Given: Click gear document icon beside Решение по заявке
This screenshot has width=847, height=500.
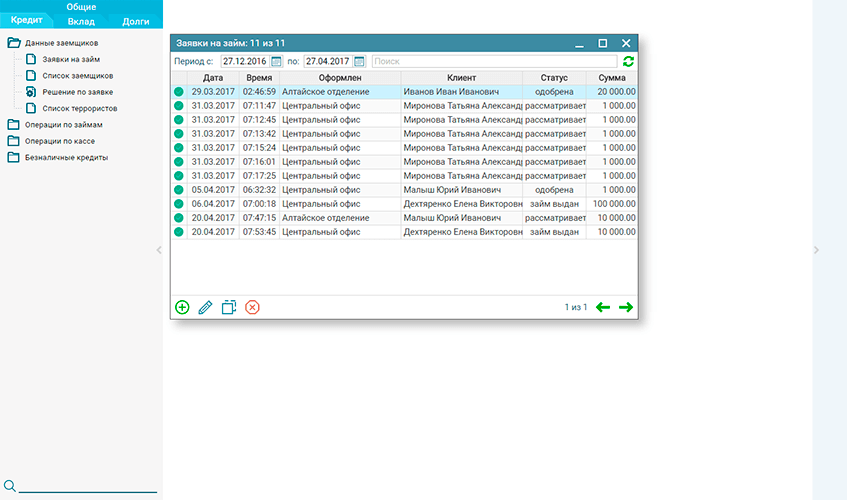Looking at the screenshot, I should [31, 92].
